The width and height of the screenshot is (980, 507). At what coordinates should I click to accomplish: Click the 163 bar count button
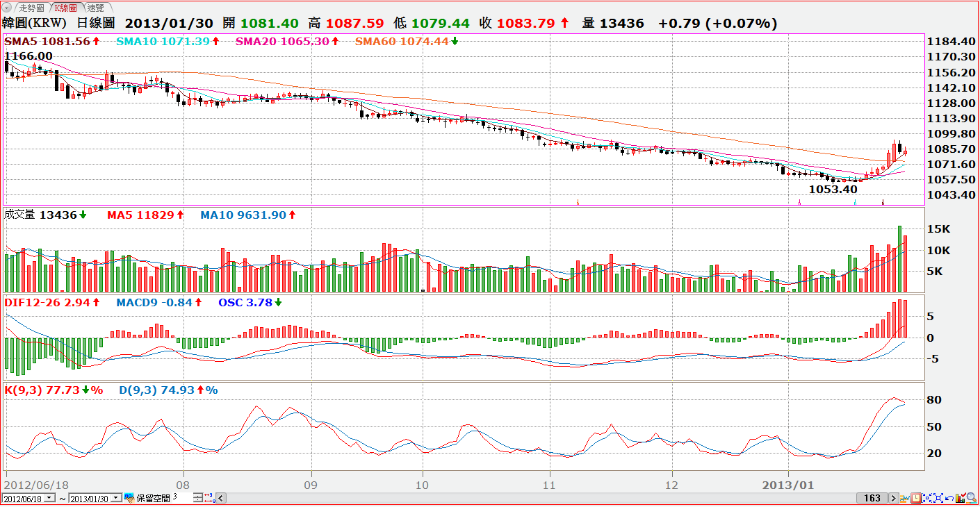(x=872, y=498)
